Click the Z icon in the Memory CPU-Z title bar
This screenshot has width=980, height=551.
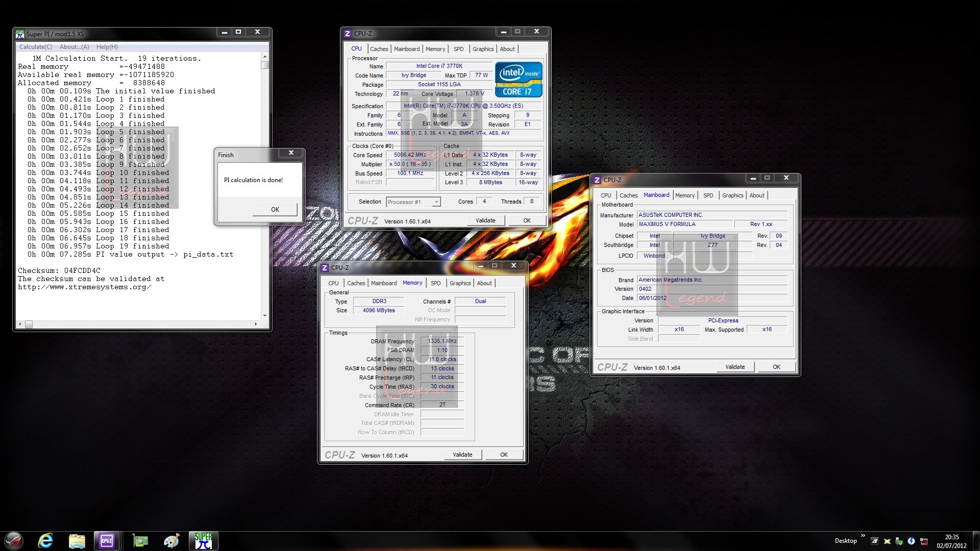(325, 268)
